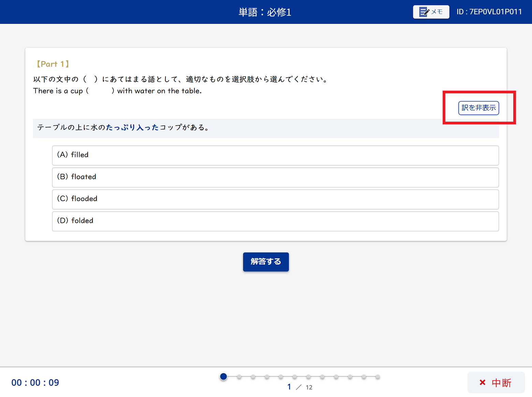Pick answer option (C) flooded

tap(275, 199)
